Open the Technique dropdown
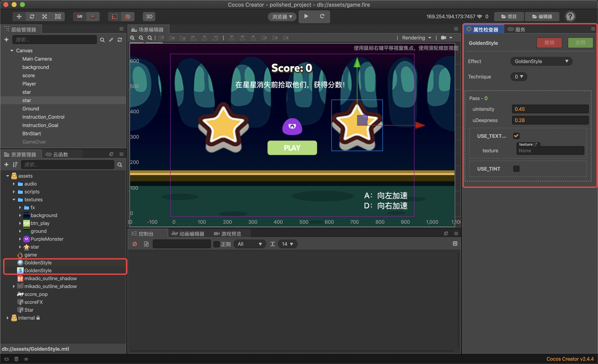 click(519, 77)
